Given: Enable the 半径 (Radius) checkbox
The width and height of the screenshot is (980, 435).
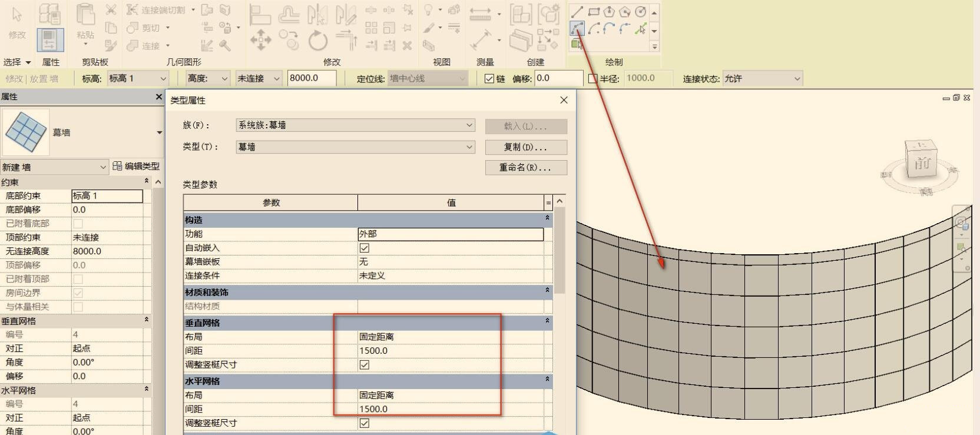Looking at the screenshot, I should (593, 79).
